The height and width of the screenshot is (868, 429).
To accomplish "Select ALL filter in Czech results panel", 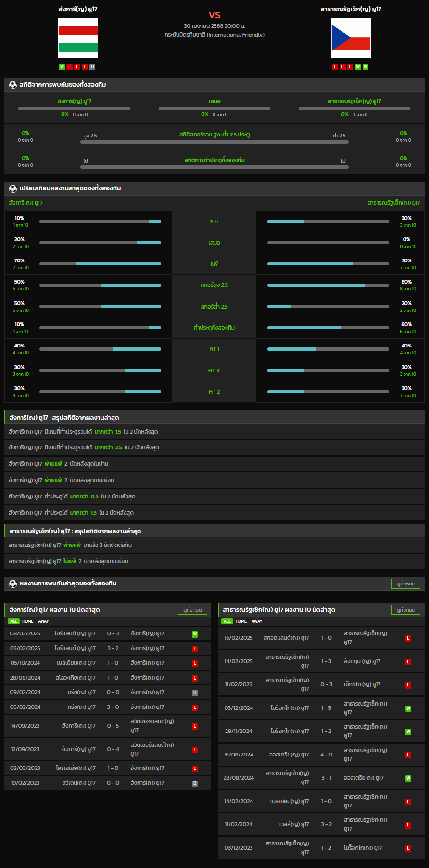I will pyautogui.click(x=227, y=621).
